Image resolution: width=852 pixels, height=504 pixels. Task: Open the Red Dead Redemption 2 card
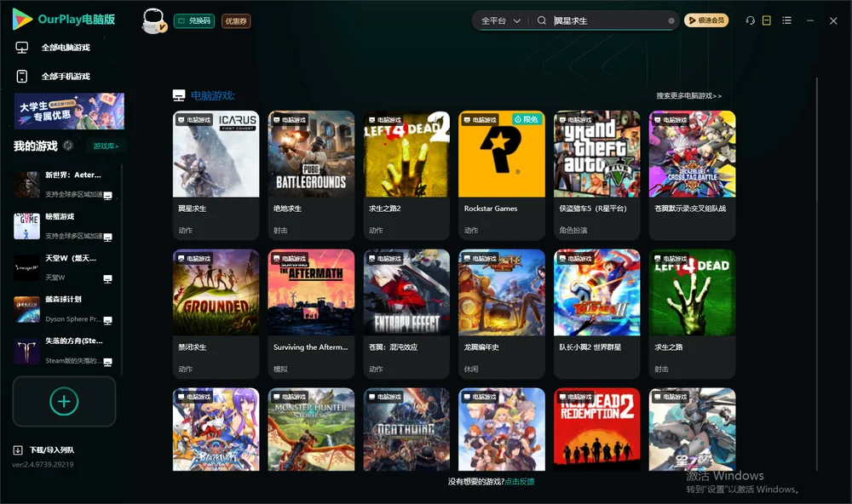coord(596,429)
